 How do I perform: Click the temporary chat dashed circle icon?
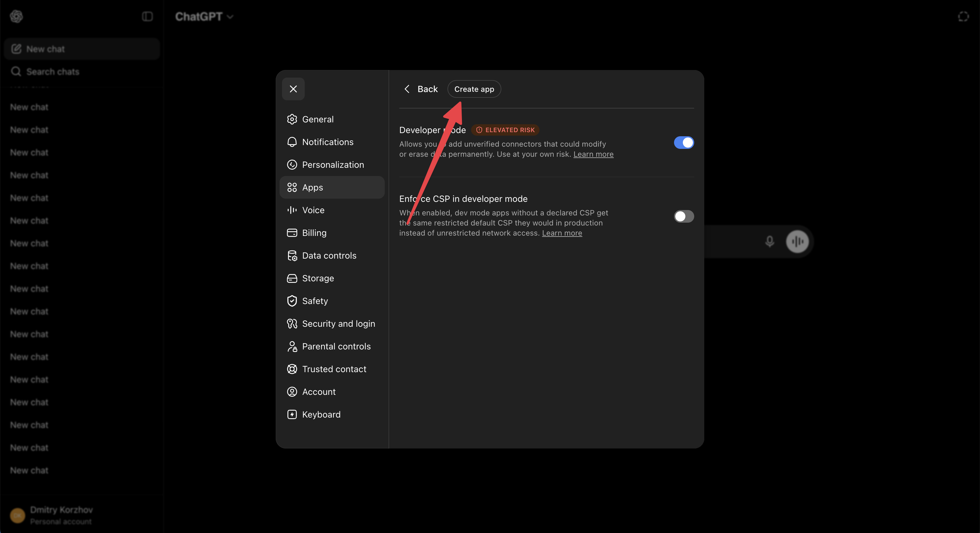(963, 16)
